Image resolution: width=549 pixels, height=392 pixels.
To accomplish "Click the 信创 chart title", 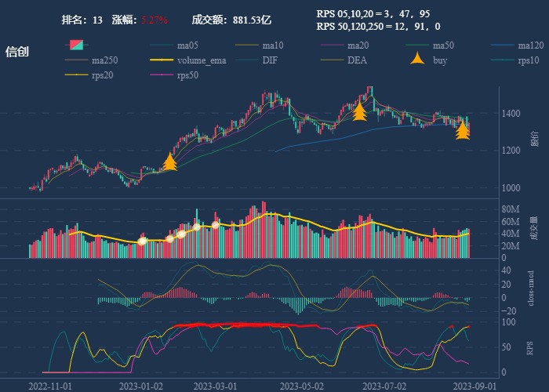I will (17, 52).
